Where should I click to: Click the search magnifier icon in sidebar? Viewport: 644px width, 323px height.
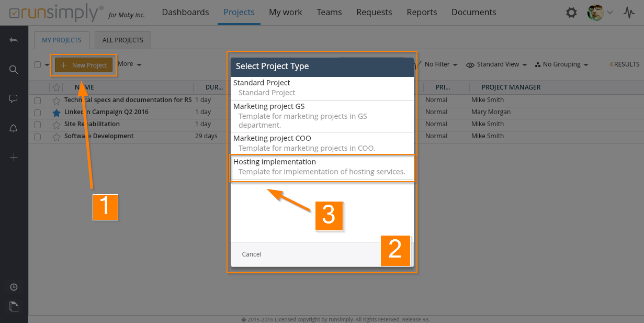(x=14, y=70)
